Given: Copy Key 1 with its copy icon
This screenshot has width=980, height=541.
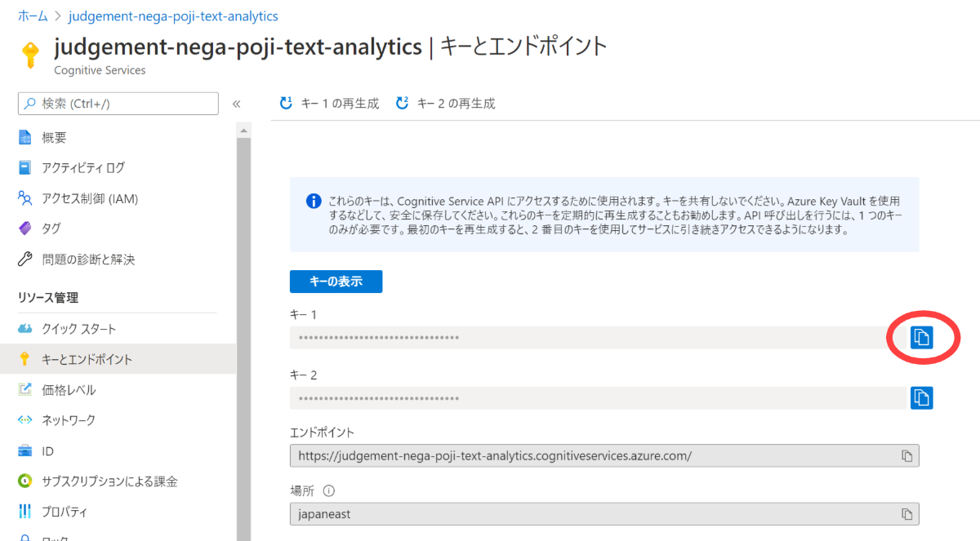Looking at the screenshot, I should pyautogui.click(x=921, y=337).
